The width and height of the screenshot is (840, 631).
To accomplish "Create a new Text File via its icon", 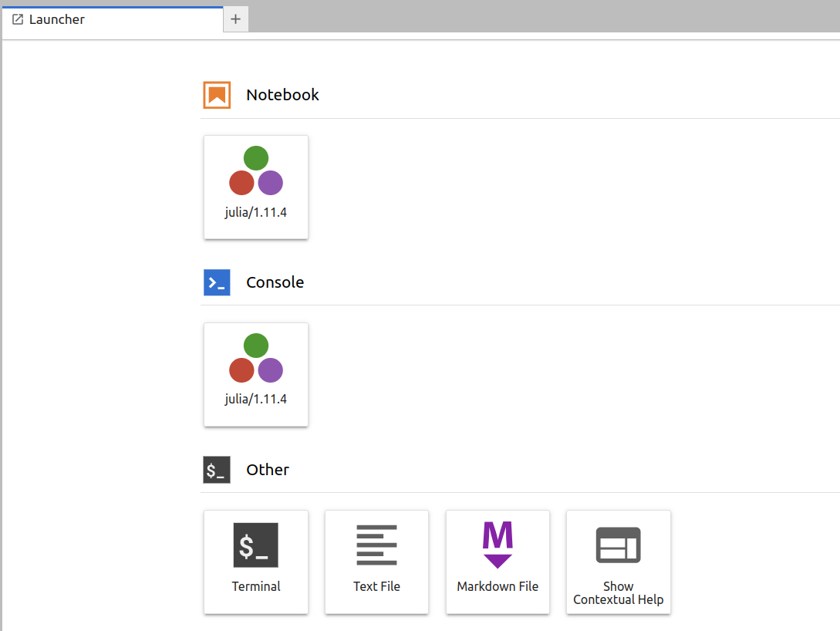I will 376,545.
